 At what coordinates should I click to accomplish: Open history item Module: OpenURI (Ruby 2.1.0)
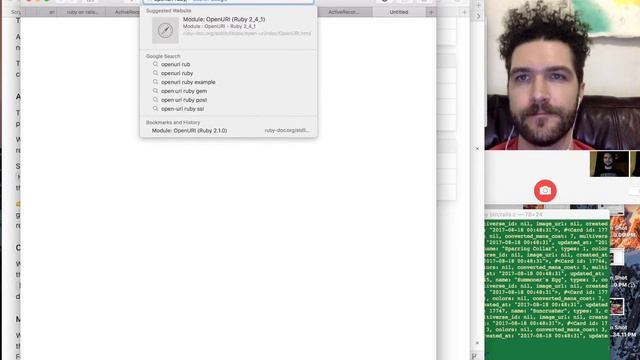(228, 131)
